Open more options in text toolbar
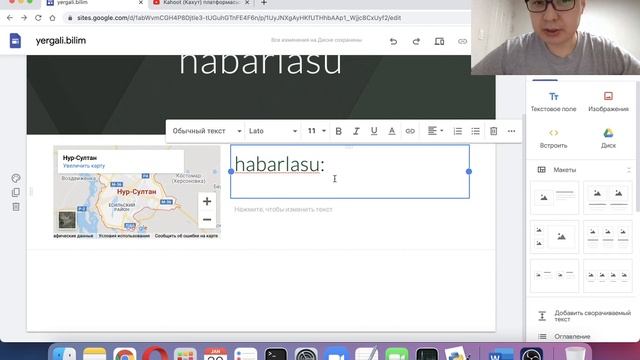This screenshot has height=360, width=640. 511,131
